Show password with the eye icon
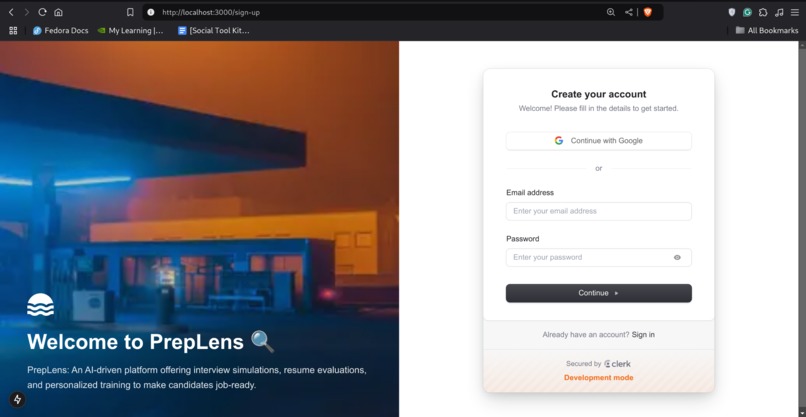Screen dimensions: 806x417 click(677, 258)
